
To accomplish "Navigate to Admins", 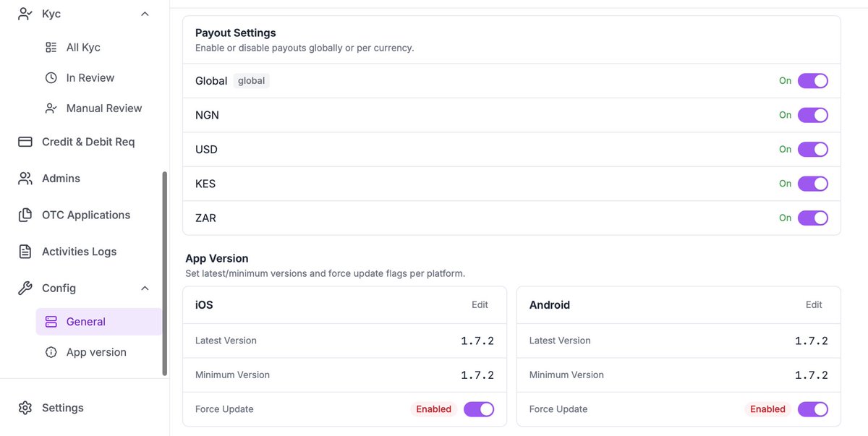I will point(61,178).
